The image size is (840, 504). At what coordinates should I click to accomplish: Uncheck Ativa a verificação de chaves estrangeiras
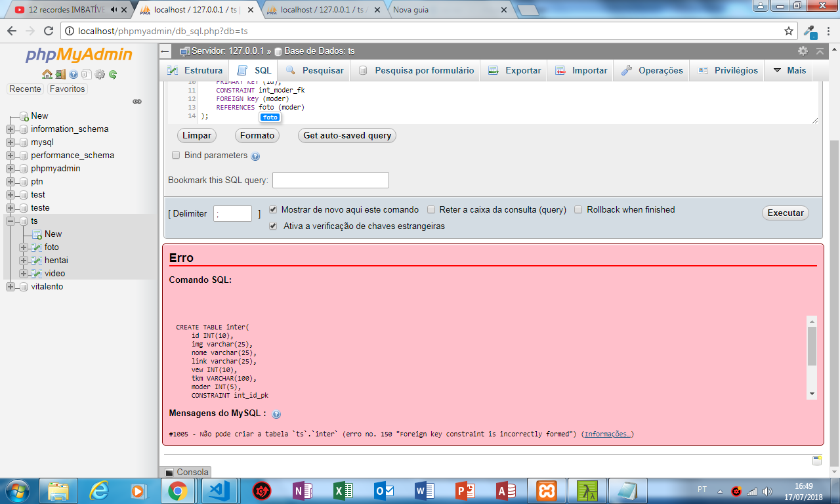(273, 226)
